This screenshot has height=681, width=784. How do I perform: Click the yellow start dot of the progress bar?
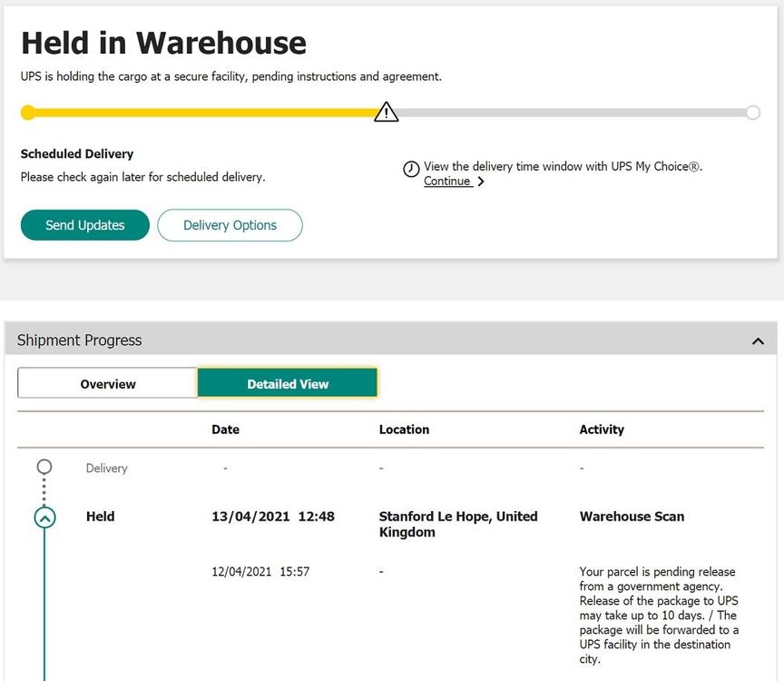coord(28,113)
